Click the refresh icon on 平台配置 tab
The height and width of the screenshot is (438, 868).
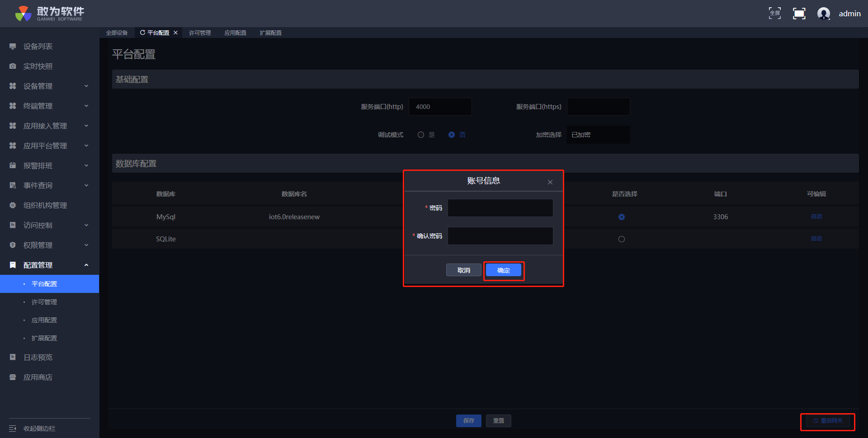(142, 33)
